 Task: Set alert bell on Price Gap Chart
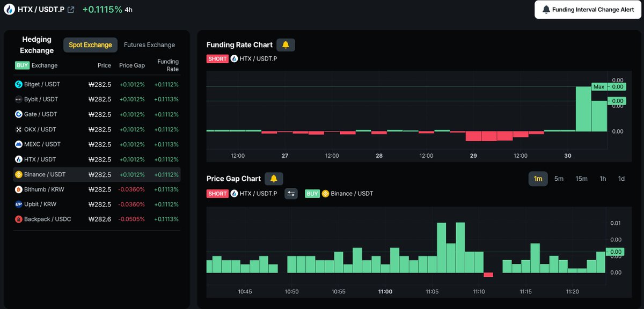click(274, 179)
